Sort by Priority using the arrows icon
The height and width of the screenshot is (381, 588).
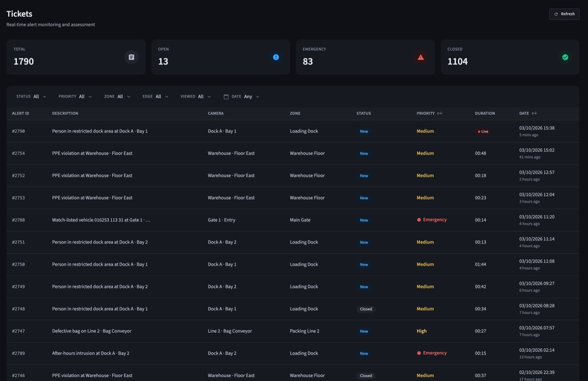[x=440, y=113]
